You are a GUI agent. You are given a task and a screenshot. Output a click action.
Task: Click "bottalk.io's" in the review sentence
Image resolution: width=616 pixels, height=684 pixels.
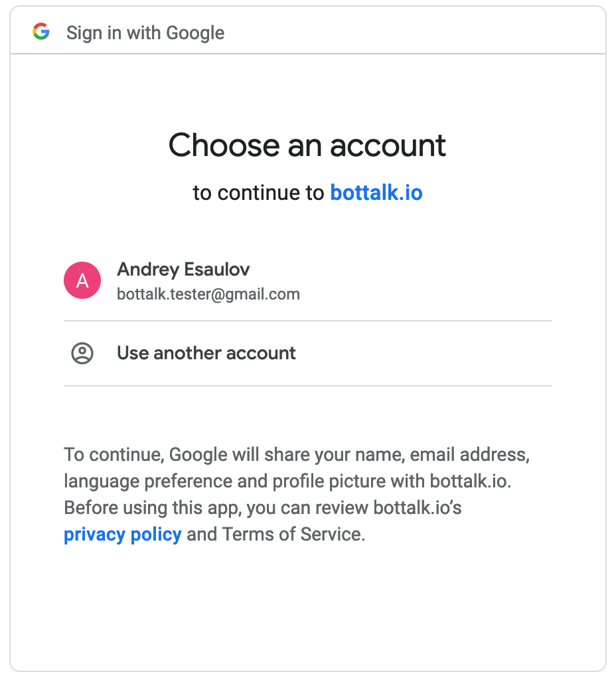coord(418,507)
